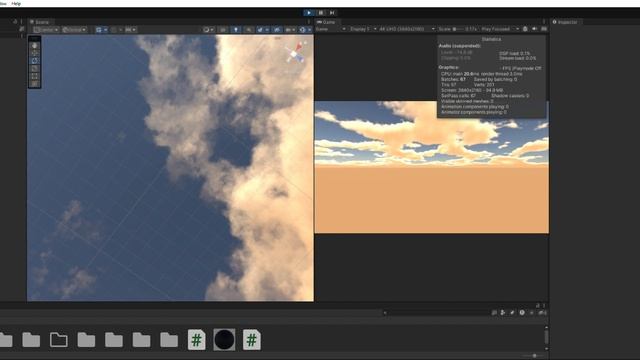Toggle Mute Audio in Game view

coord(535,29)
